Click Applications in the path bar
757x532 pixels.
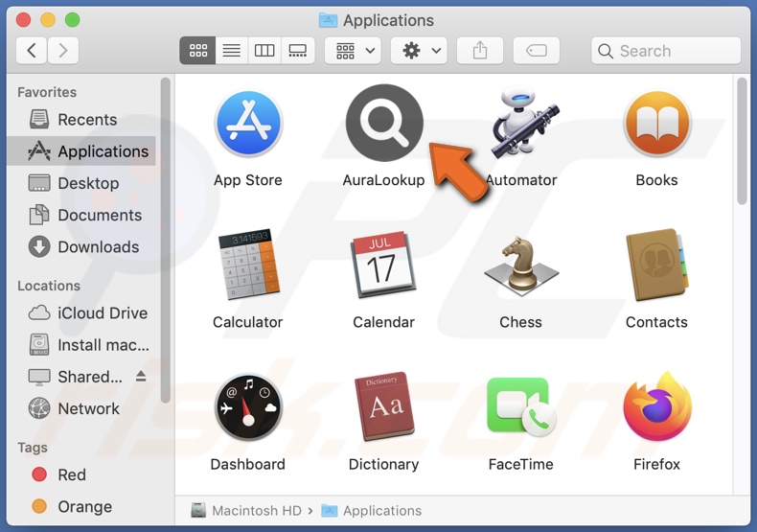[x=371, y=510]
